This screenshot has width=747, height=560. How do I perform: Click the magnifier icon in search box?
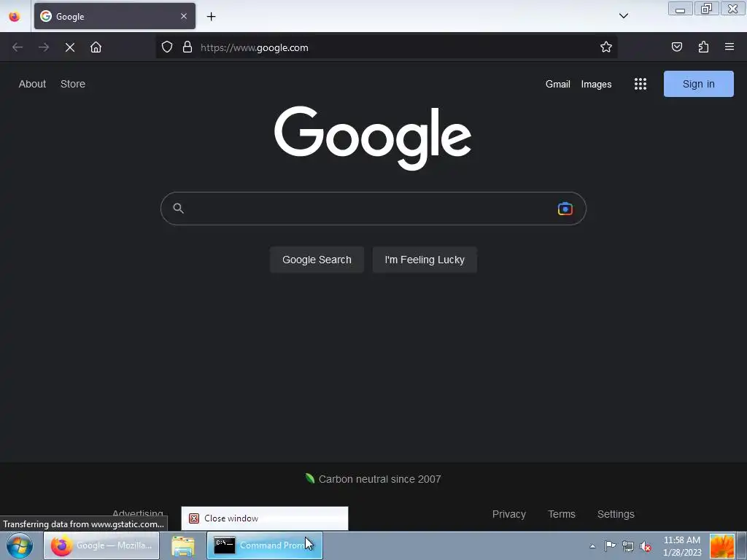[x=178, y=208]
